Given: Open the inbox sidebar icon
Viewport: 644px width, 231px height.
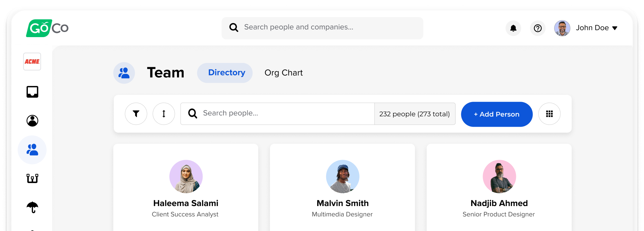Looking at the screenshot, I should point(32,92).
